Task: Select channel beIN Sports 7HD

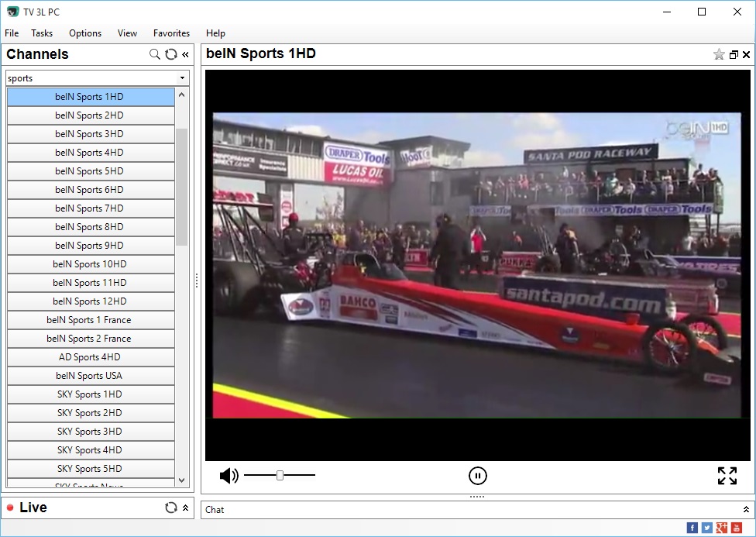Action: 91,208
